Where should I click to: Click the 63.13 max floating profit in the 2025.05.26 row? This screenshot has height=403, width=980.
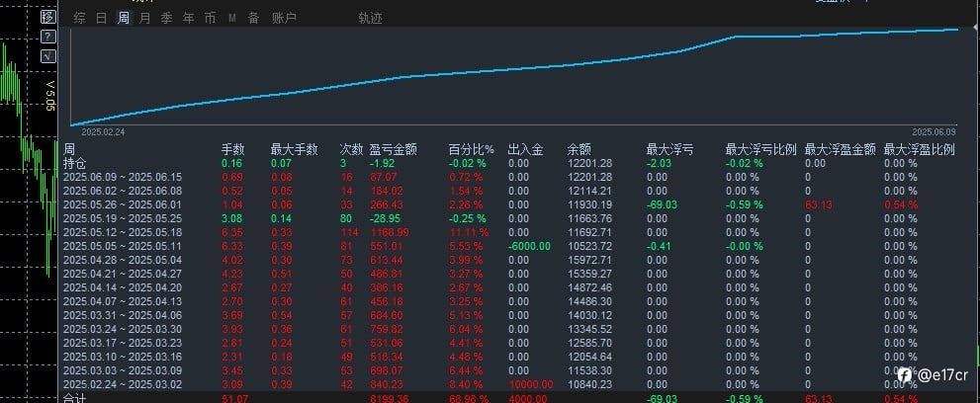click(x=818, y=204)
